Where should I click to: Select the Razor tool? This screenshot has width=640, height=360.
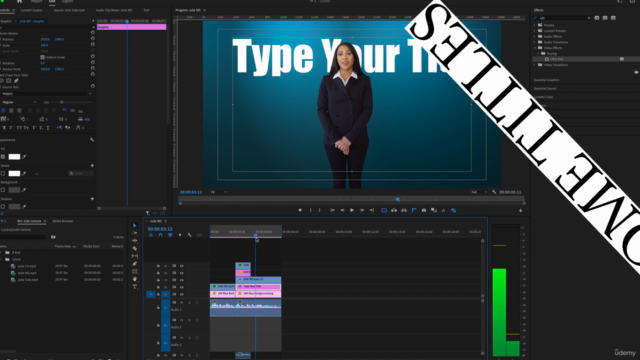(x=135, y=248)
